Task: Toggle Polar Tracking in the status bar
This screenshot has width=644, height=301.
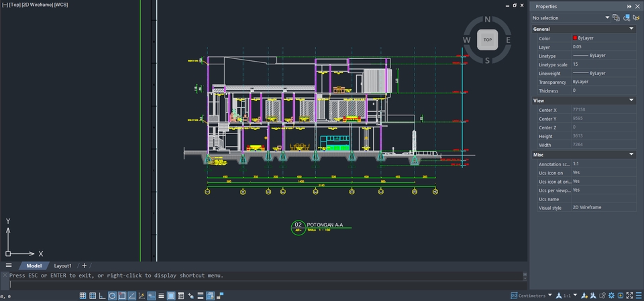Action: (x=113, y=296)
